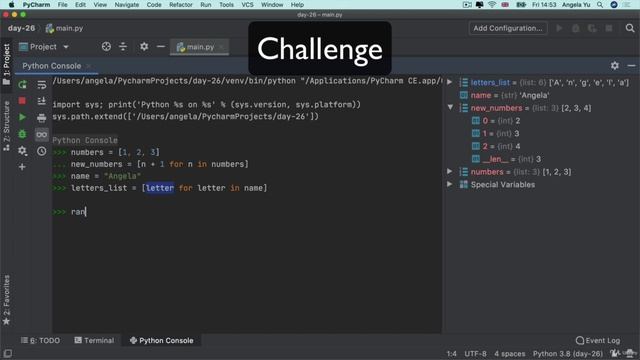This screenshot has width=640, height=360.
Task: Click the Print console icon
Action: [x=42, y=118]
